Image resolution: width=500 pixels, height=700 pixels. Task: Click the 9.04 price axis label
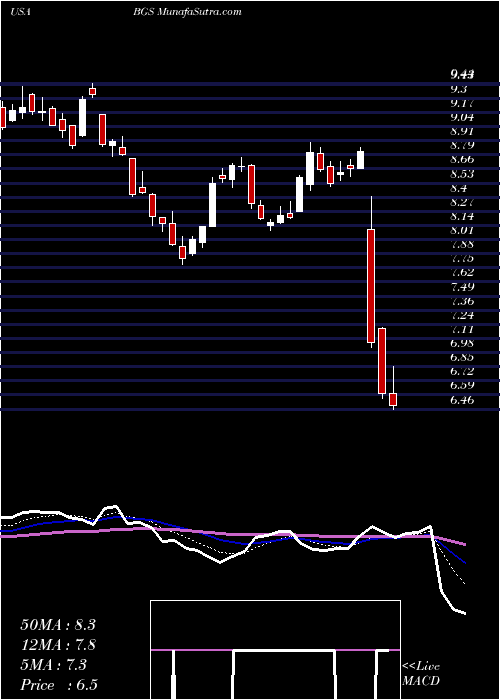click(464, 117)
